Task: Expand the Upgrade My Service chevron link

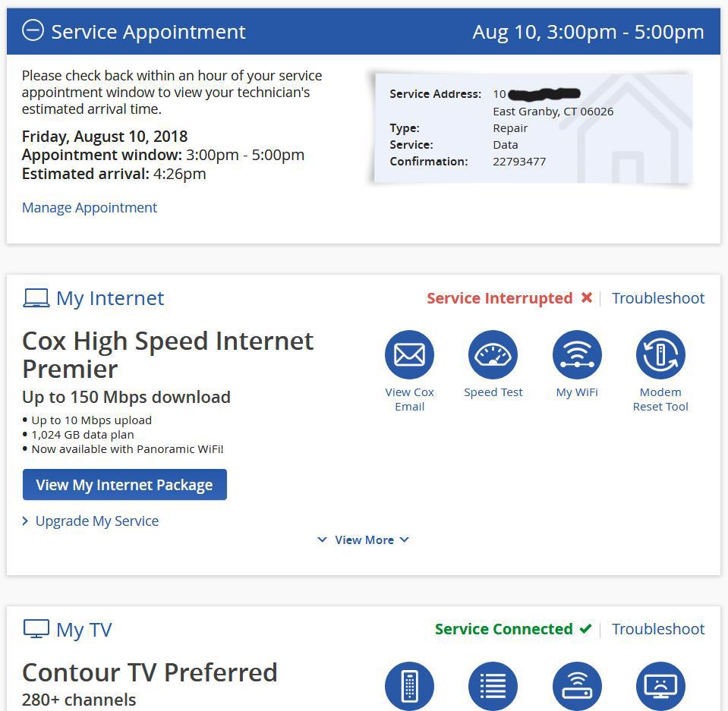Action: 91,521
